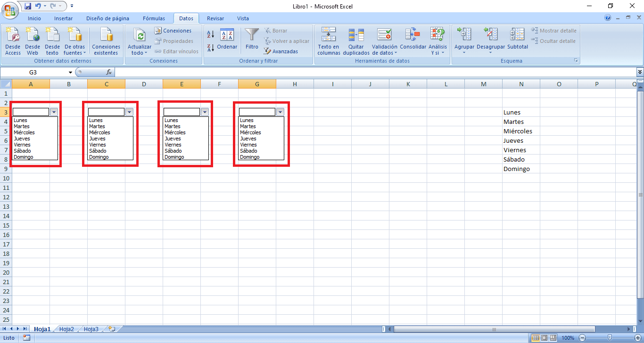The height and width of the screenshot is (343, 644).
Task: Switch to Page Layout view in status bar
Action: (x=544, y=338)
